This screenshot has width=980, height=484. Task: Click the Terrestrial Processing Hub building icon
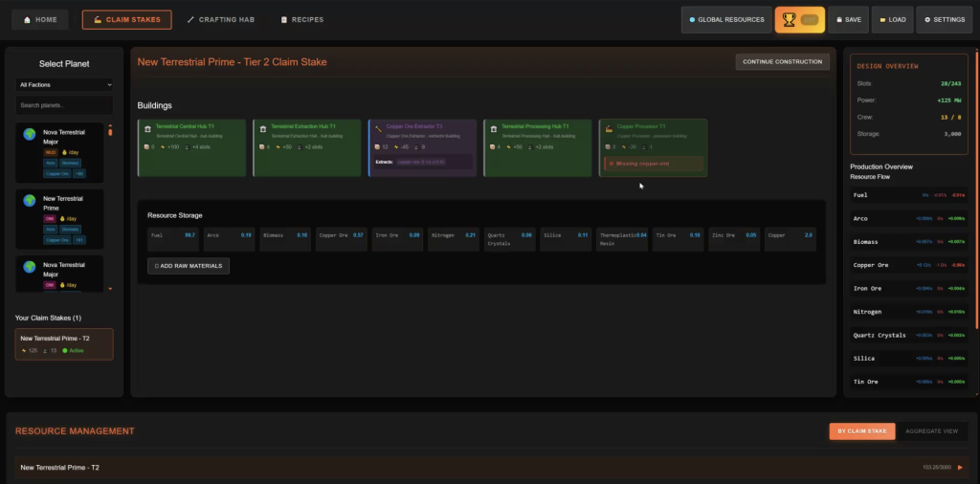coord(494,127)
